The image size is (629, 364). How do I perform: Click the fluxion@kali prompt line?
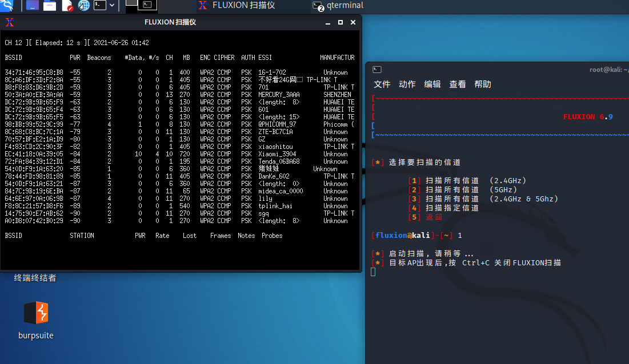click(417, 236)
